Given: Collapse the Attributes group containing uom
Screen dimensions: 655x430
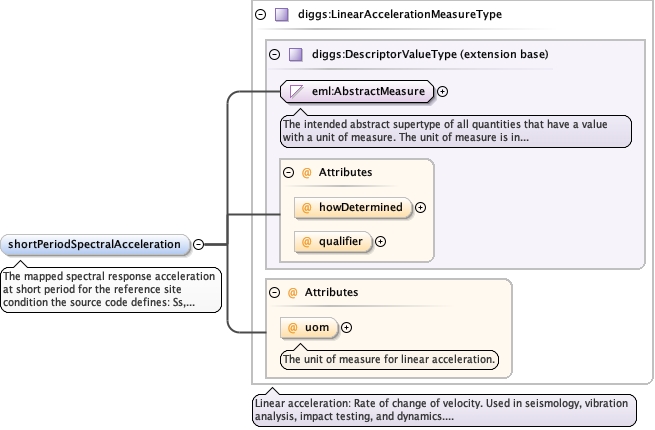Looking at the screenshot, I should tap(274, 292).
